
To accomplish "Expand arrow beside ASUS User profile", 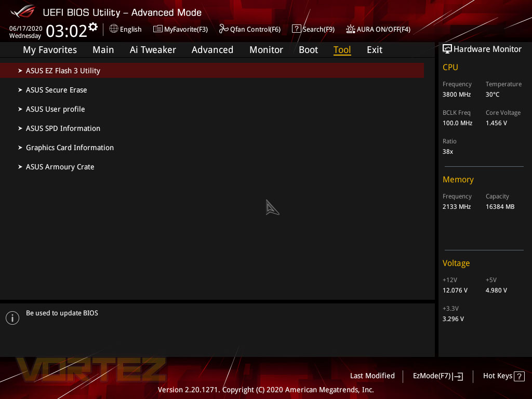I will click(20, 109).
